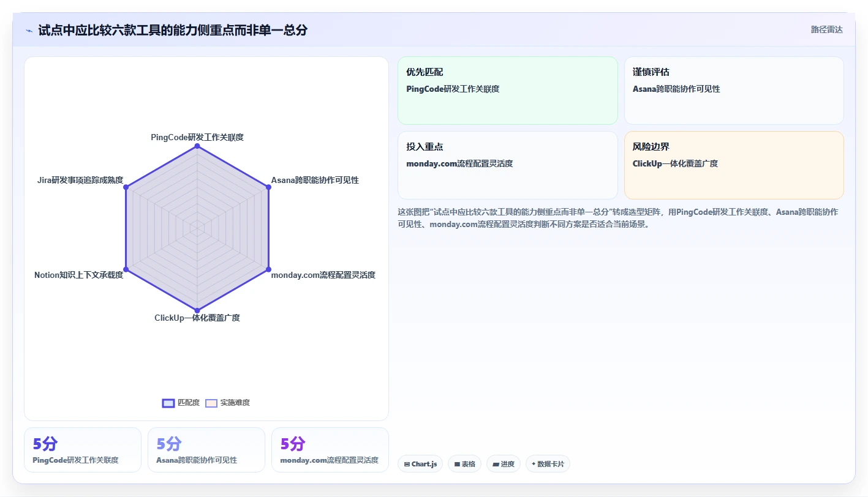Select the radar data point at ClickUp一体化覆盖广度
868x497 pixels.
coord(197,310)
